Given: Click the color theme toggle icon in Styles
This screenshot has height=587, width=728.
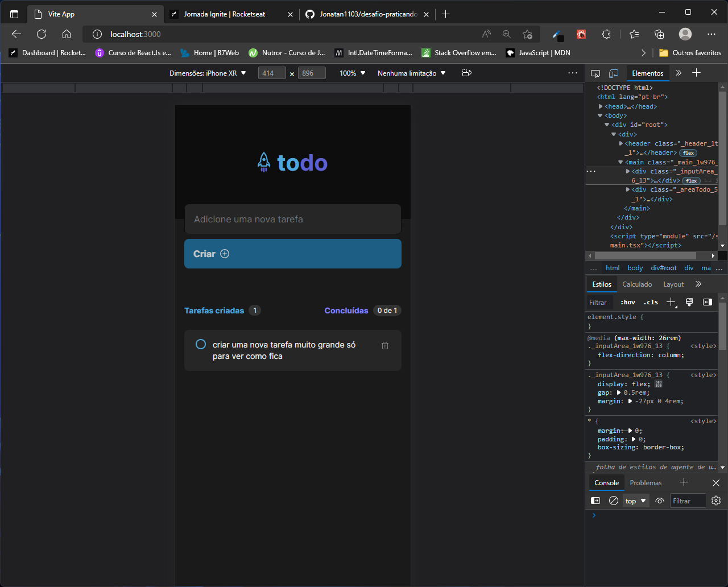Looking at the screenshot, I should (x=689, y=302).
